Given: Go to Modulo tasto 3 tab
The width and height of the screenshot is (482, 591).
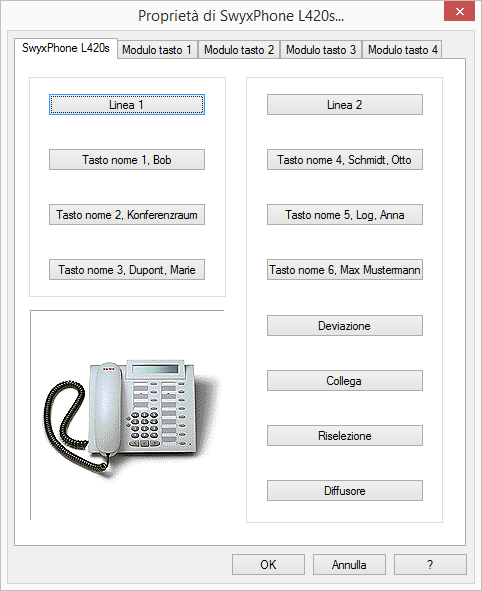Looking at the screenshot, I should tap(321, 50).
